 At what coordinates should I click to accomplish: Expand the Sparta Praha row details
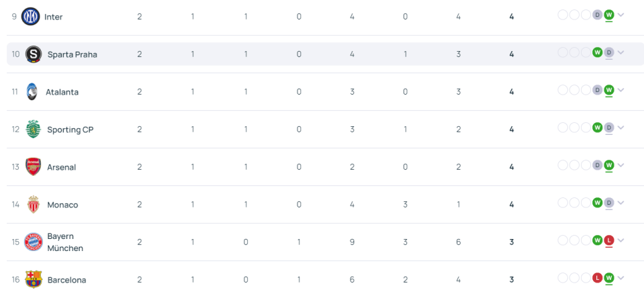coord(620,52)
